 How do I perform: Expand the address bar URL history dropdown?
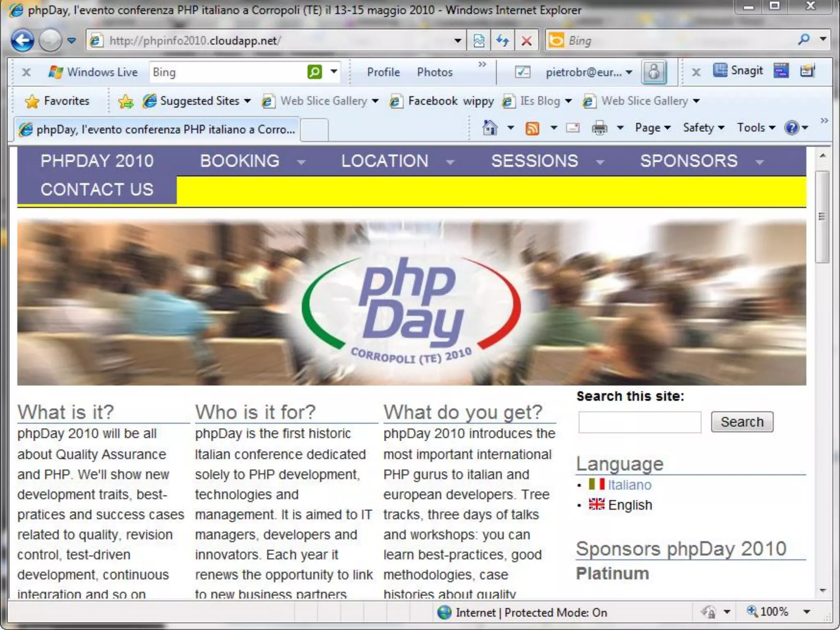coord(457,41)
